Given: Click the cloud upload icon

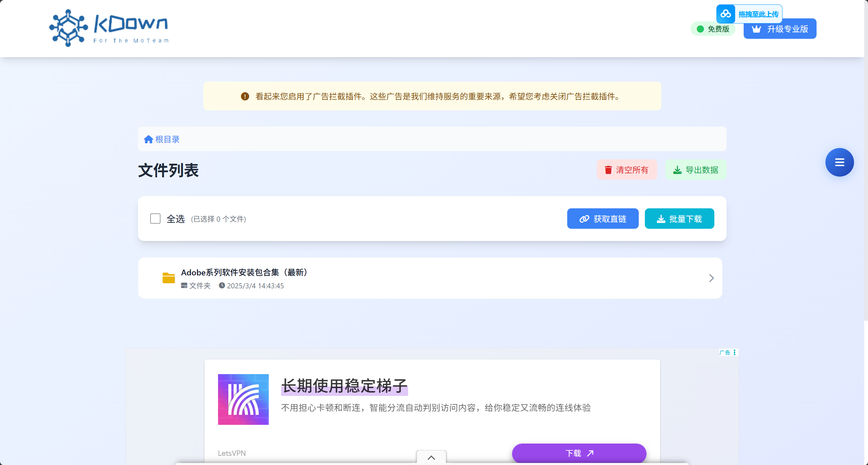Looking at the screenshot, I should coord(726,14).
